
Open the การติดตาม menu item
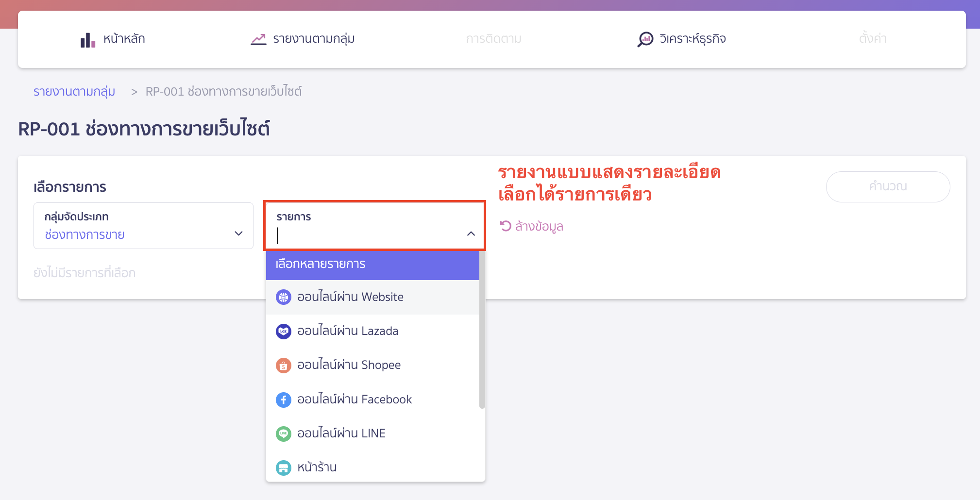point(493,39)
